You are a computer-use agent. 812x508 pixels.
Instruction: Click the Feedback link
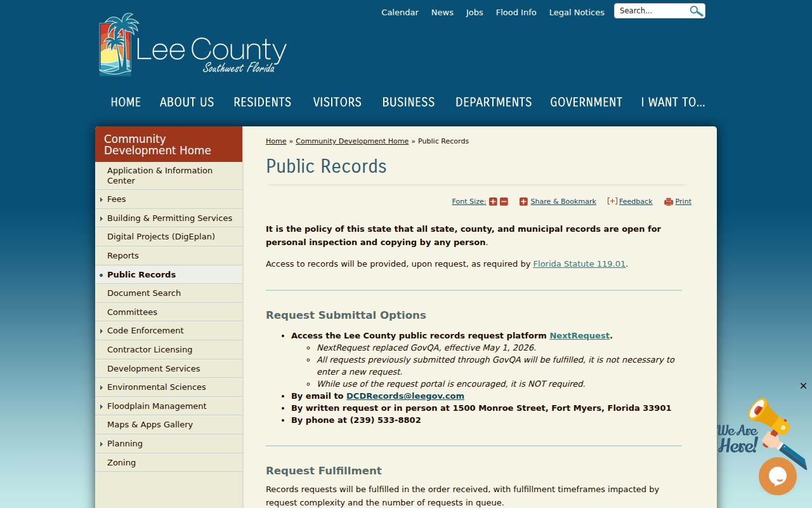pyautogui.click(x=636, y=202)
